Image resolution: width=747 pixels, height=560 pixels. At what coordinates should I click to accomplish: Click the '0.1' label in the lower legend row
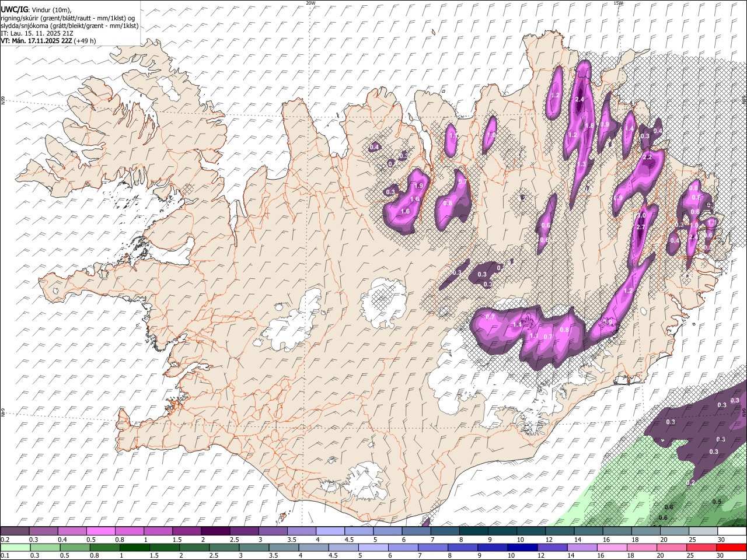coord(6,556)
